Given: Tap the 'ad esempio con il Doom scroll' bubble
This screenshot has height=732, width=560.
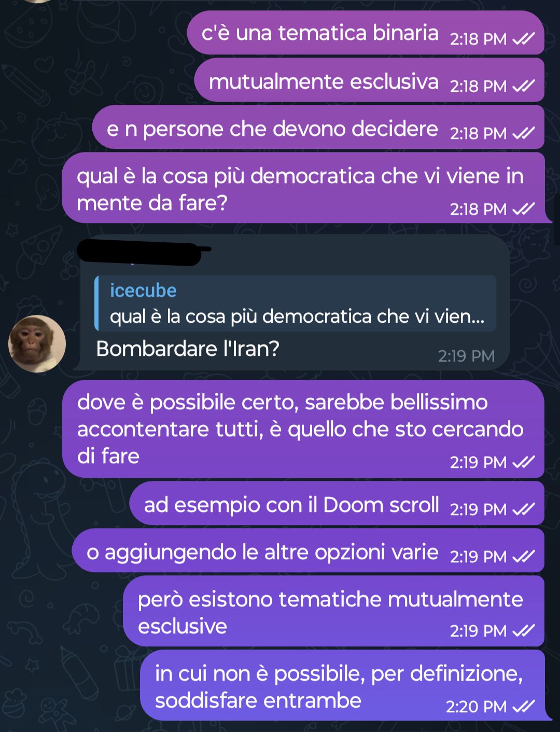Looking at the screenshot, I should (x=337, y=503).
